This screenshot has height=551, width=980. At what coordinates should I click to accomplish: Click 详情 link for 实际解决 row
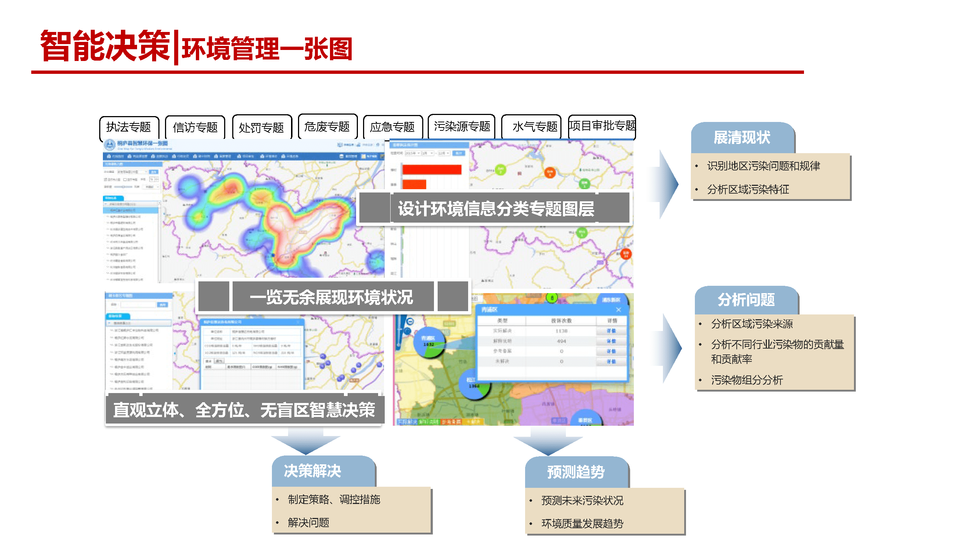click(x=611, y=331)
